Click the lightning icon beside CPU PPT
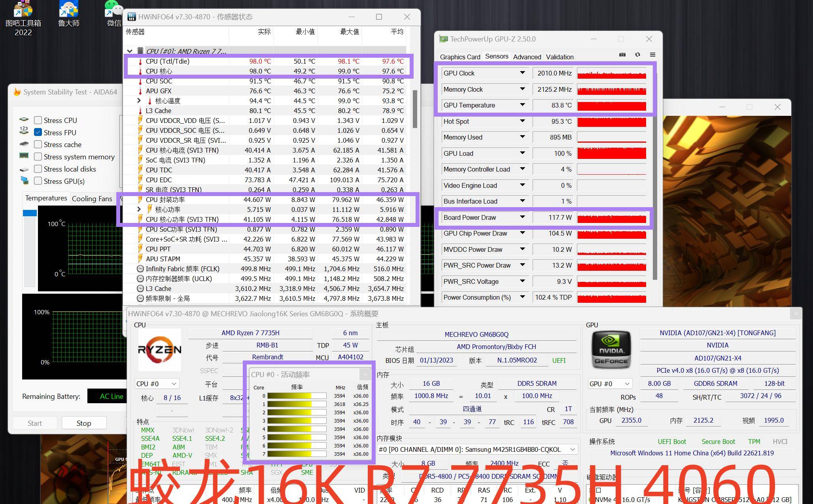 (x=140, y=249)
